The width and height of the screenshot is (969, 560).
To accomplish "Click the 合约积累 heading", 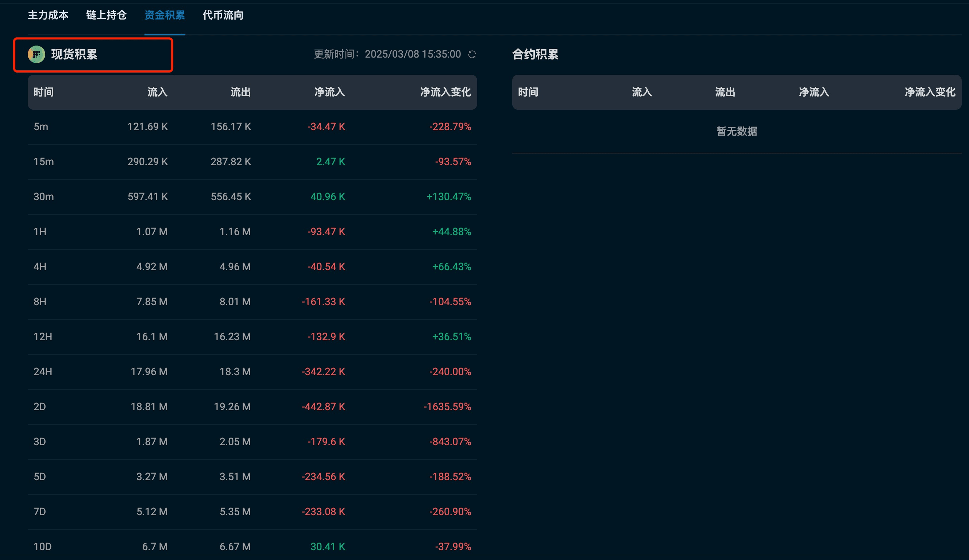I will coord(535,54).
